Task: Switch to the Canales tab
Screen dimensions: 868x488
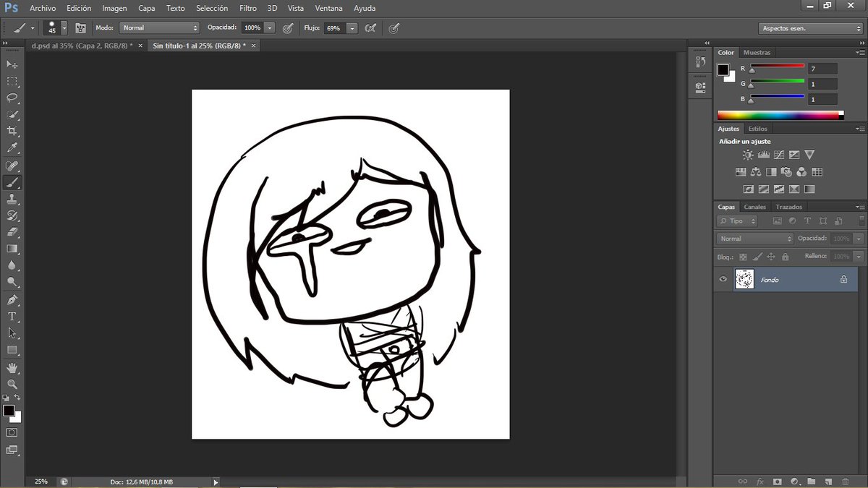Action: 754,207
